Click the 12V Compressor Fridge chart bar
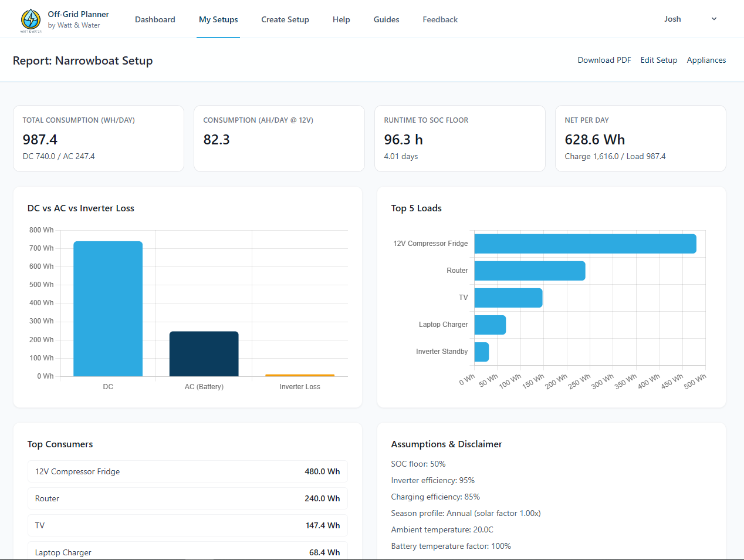The height and width of the screenshot is (560, 744). (585, 244)
